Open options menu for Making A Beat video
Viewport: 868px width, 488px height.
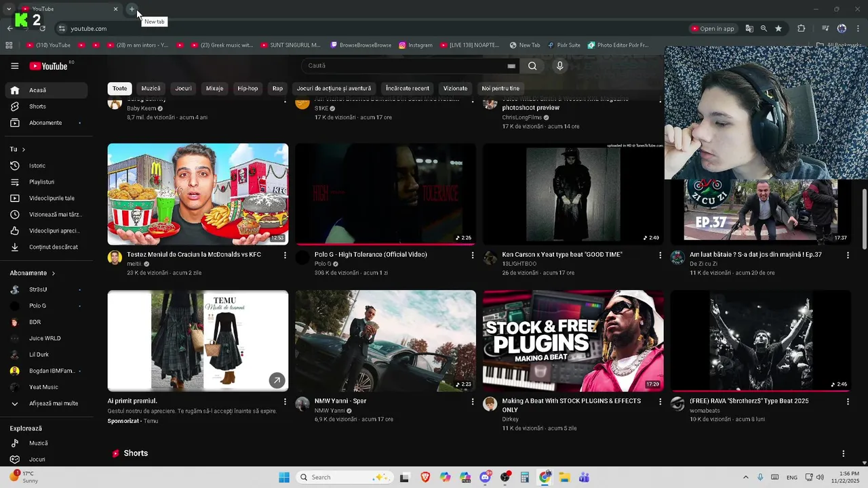pyautogui.click(x=660, y=401)
